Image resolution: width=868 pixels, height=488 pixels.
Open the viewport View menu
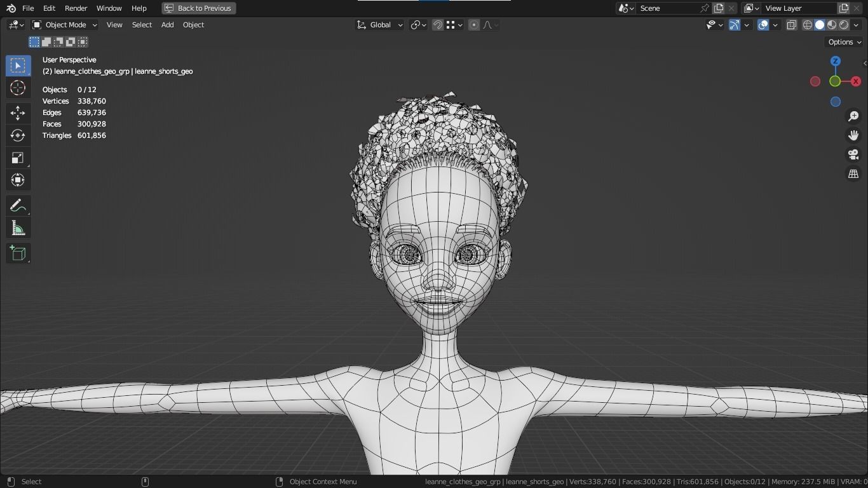pos(114,25)
